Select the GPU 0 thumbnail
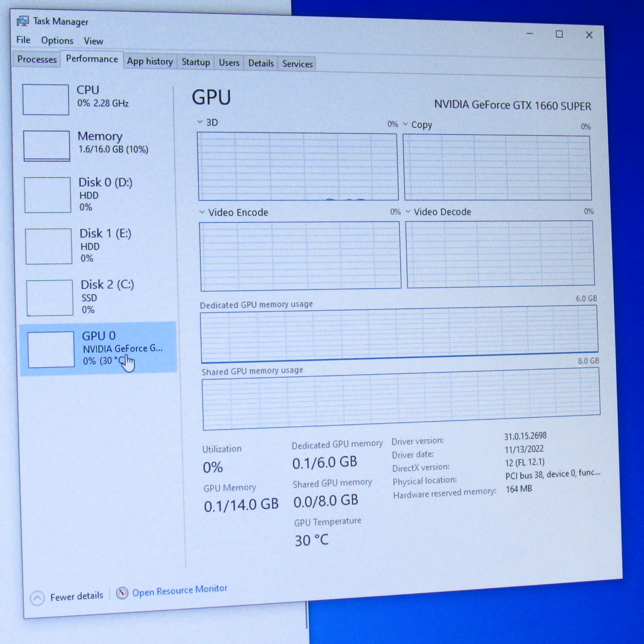The width and height of the screenshot is (644, 644). pos(51,349)
